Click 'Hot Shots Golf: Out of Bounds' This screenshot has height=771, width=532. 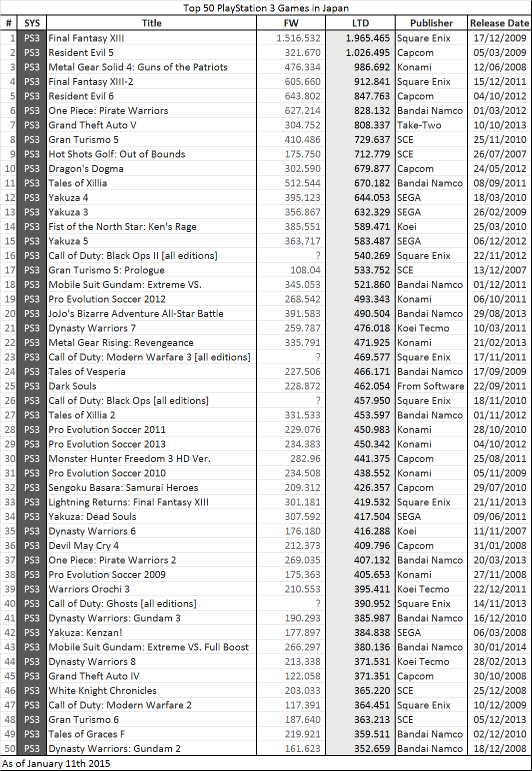pos(151,154)
